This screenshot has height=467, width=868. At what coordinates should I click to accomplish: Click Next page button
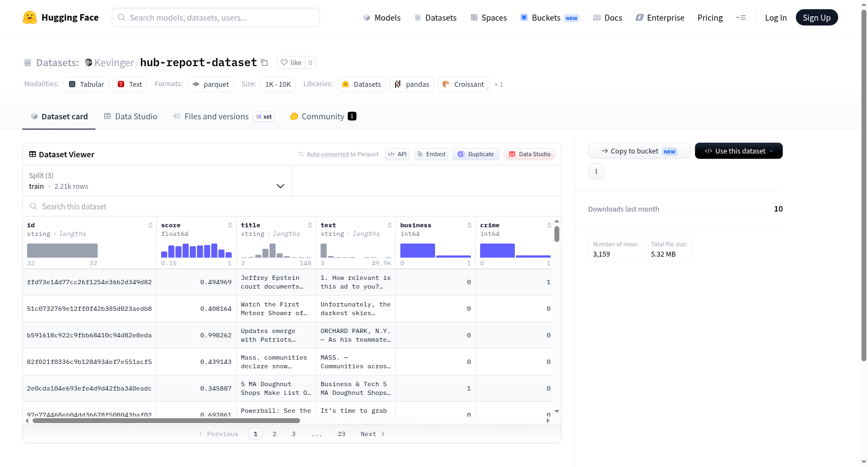[373, 434]
